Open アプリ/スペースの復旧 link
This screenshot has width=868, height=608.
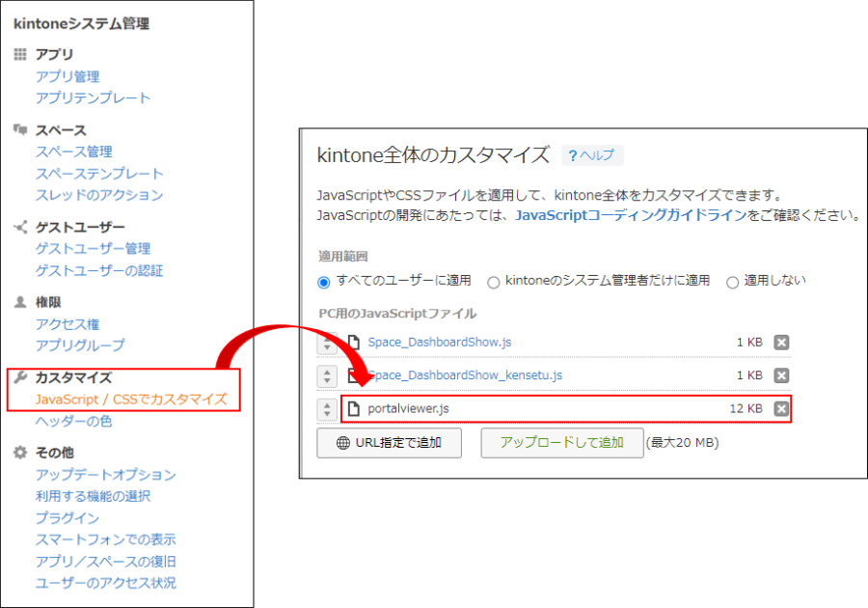coord(106,562)
